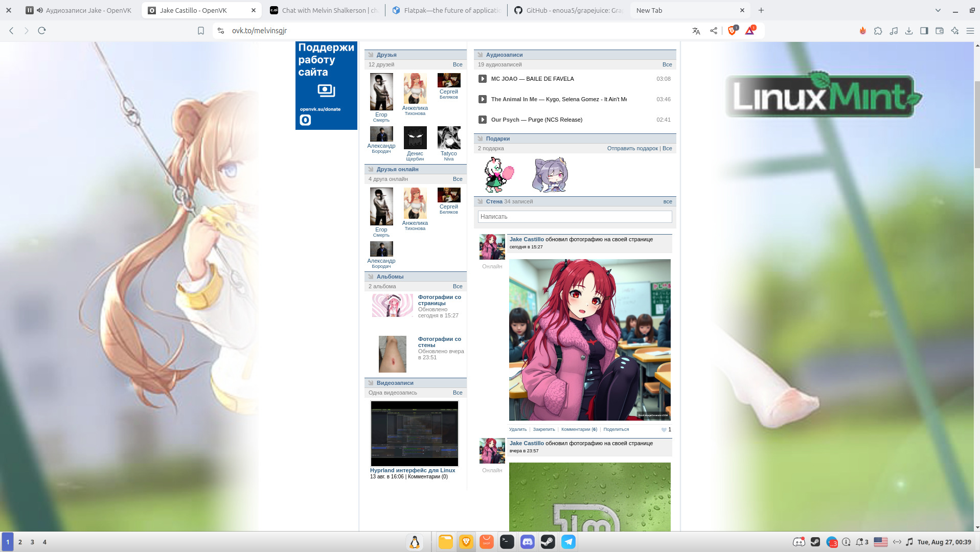Collapse the Аудиозаписи section arrow

[480, 55]
